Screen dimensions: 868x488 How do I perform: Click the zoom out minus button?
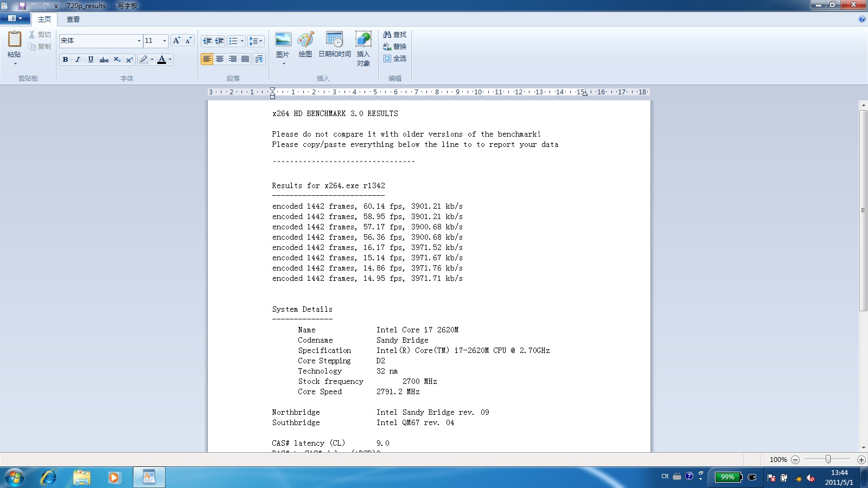(795, 460)
